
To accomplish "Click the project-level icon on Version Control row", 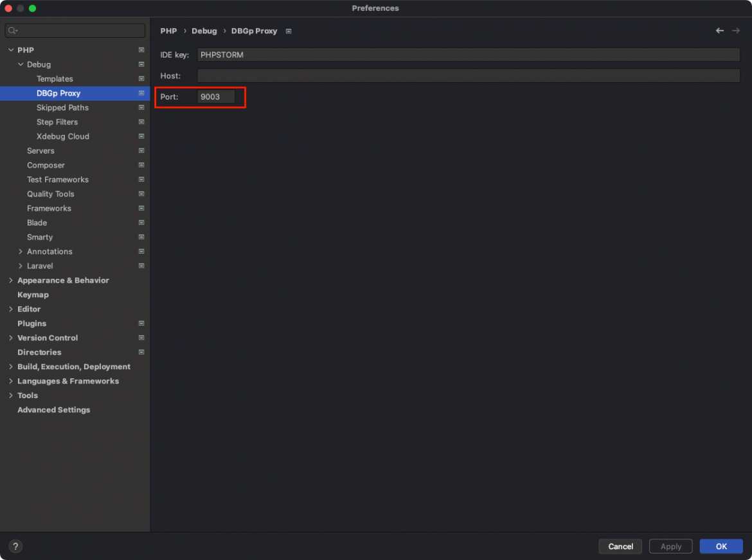I will (x=141, y=338).
